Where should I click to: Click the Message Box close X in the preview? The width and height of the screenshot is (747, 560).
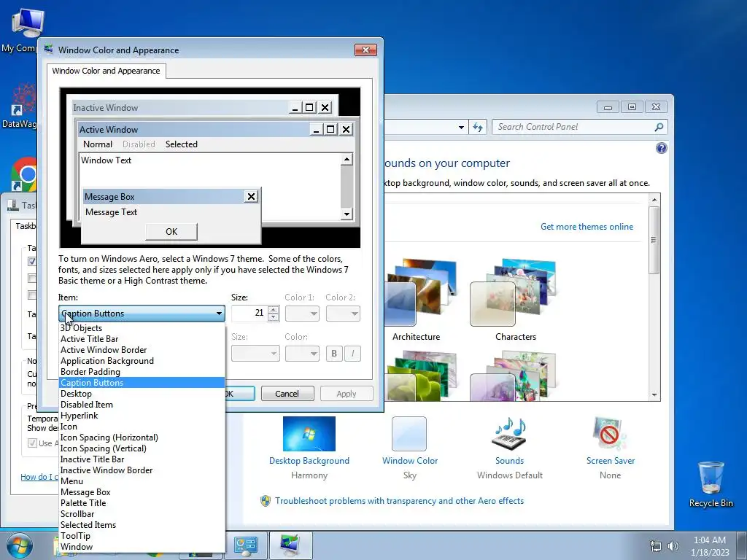(251, 196)
